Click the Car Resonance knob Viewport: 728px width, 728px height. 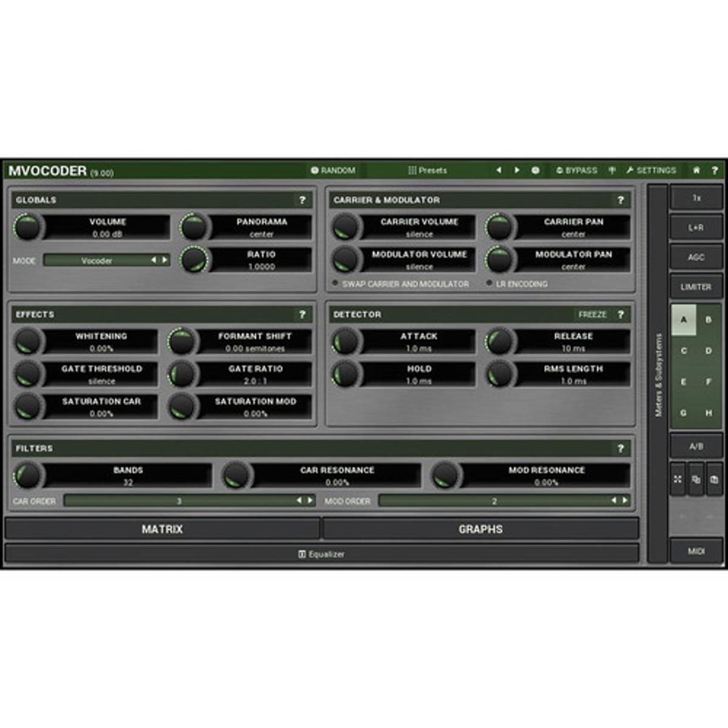pyautogui.click(x=237, y=476)
